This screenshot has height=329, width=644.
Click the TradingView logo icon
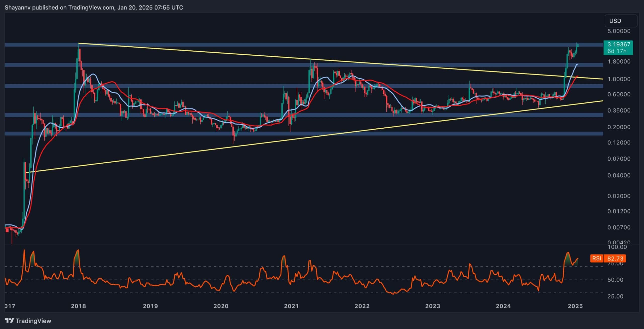[10, 320]
